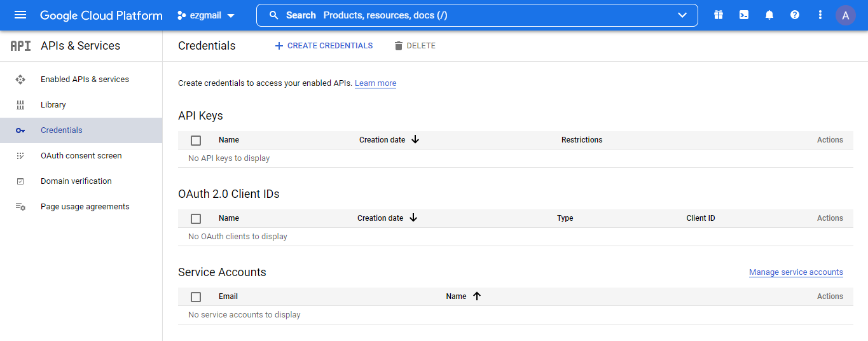Screen dimensions: 868x341
Task: Sort API Keys by Creation date
Action: point(382,140)
